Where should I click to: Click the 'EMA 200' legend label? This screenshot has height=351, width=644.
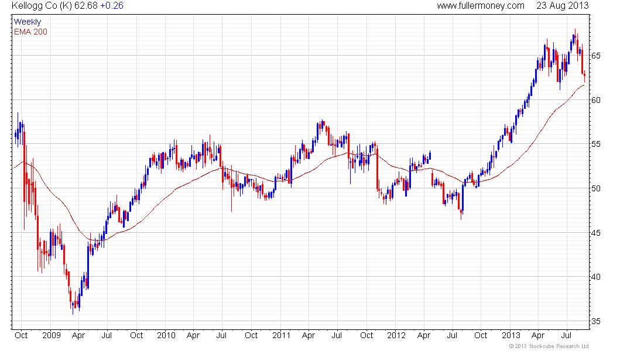coord(30,32)
